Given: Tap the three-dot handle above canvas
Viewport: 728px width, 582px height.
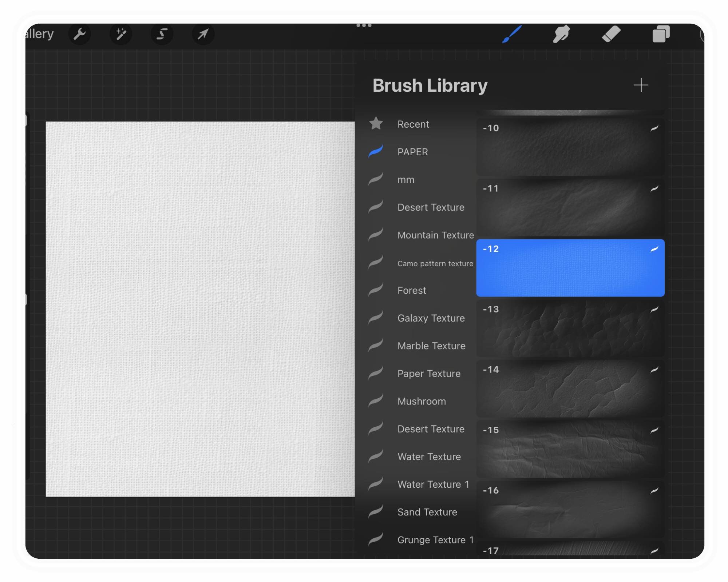Looking at the screenshot, I should [x=364, y=25].
